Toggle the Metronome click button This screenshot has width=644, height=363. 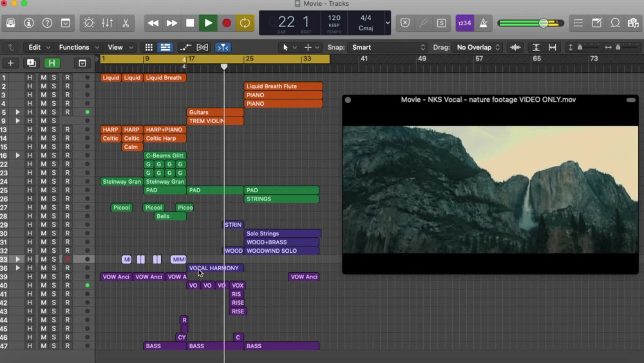tap(484, 23)
